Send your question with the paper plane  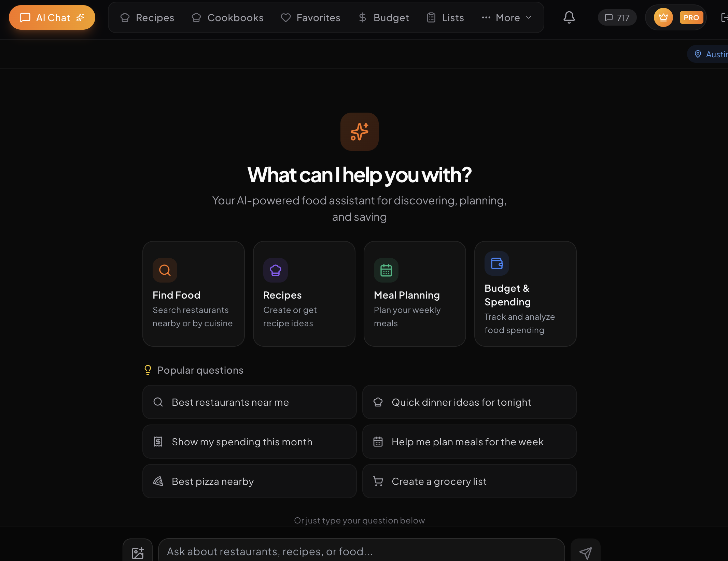pos(586,551)
